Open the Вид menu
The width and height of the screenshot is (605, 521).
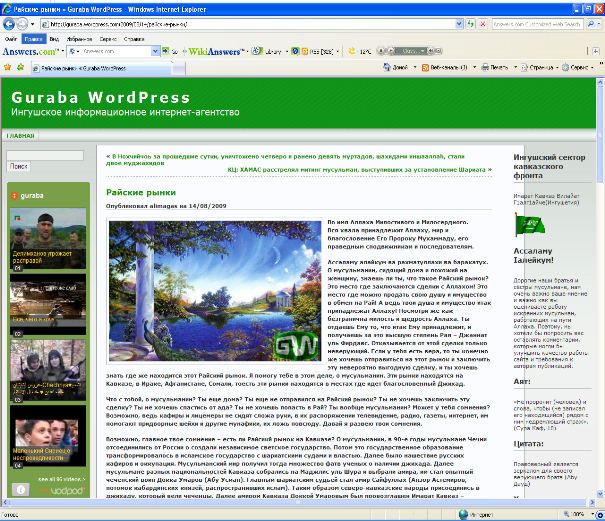click(54, 39)
